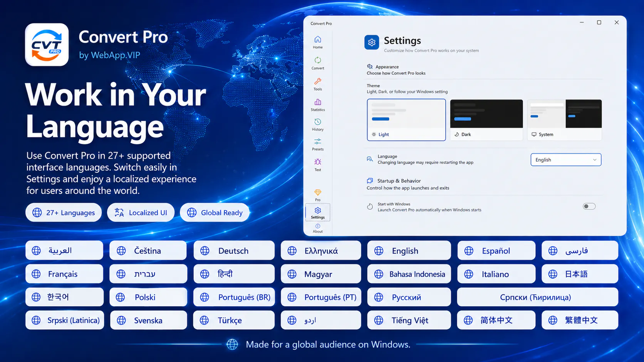The width and height of the screenshot is (644, 362).
Task: Click the globe icon beside Polski
Action: pyautogui.click(x=121, y=297)
